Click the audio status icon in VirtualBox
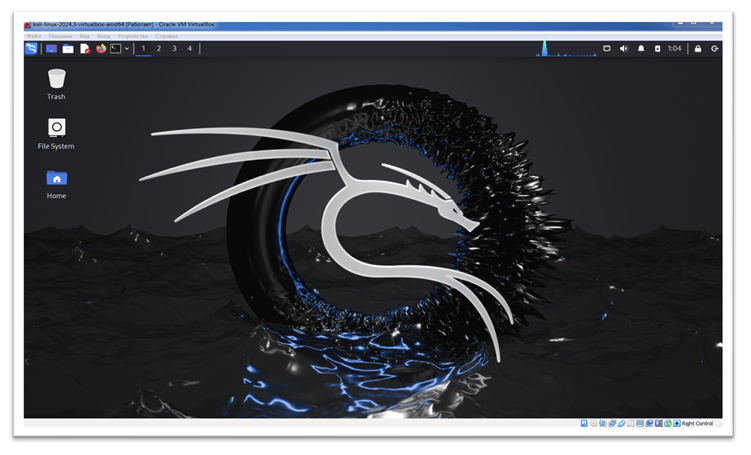751x455 pixels. (603, 423)
